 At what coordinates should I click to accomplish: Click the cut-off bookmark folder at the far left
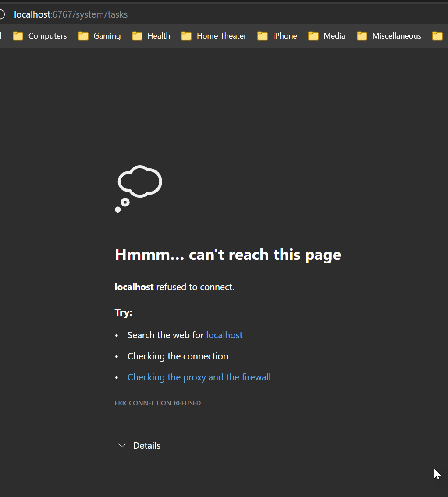[2, 36]
